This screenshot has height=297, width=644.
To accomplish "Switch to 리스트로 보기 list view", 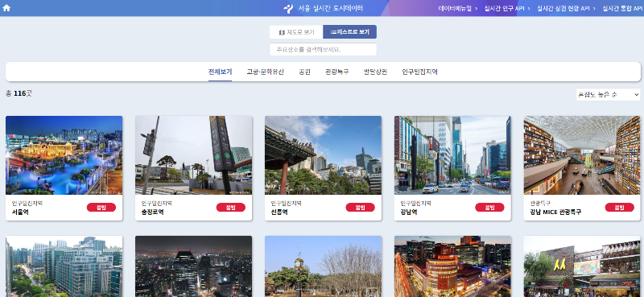I will tap(350, 32).
